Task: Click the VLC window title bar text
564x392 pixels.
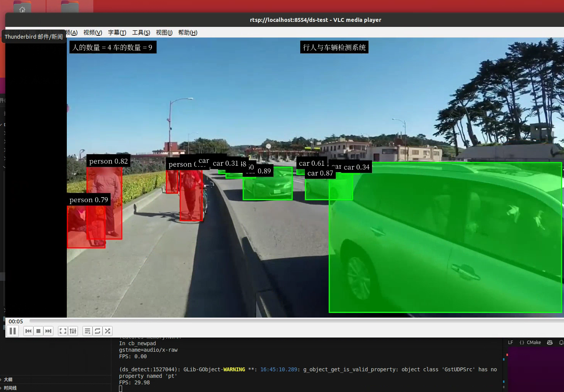Action: [316, 20]
